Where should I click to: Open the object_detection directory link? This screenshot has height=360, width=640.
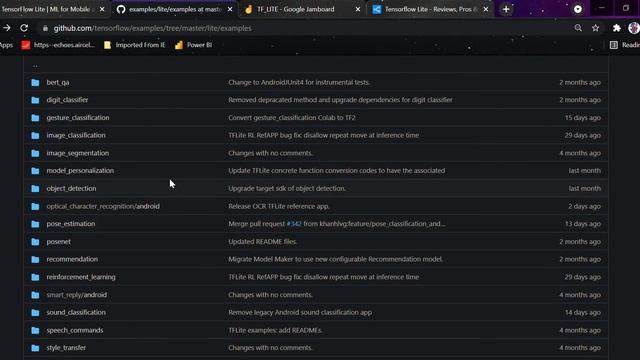[71, 189]
